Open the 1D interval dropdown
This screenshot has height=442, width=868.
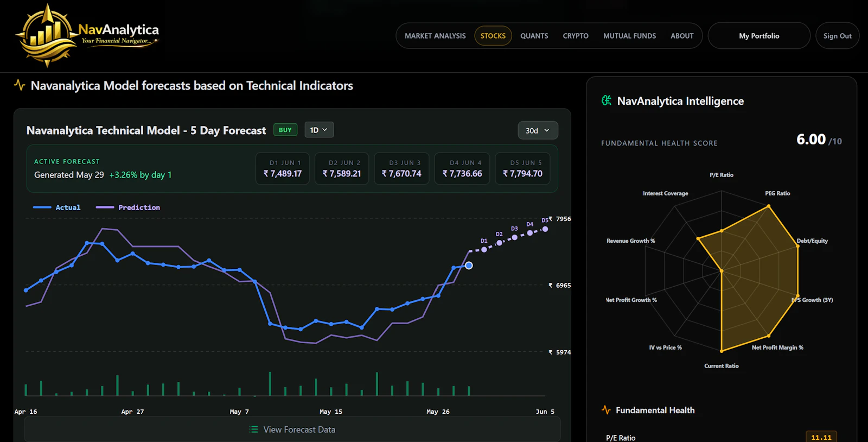pos(319,130)
